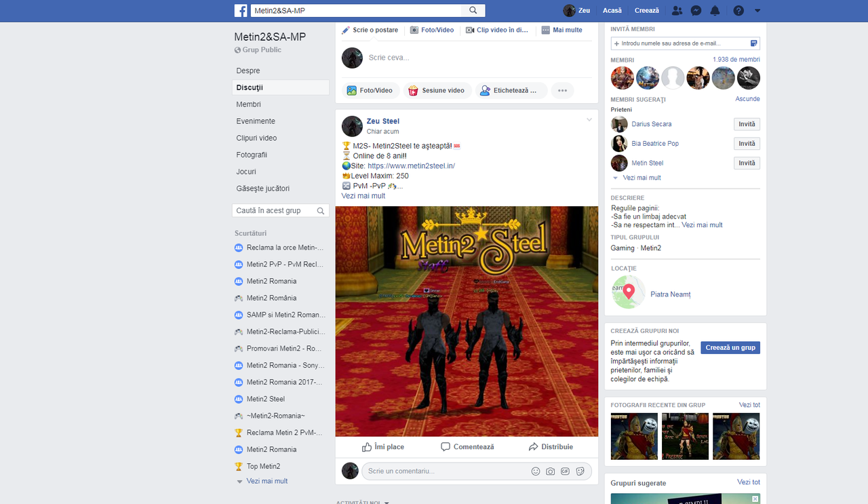
Task: Click the invite members email input field
Action: point(685,43)
